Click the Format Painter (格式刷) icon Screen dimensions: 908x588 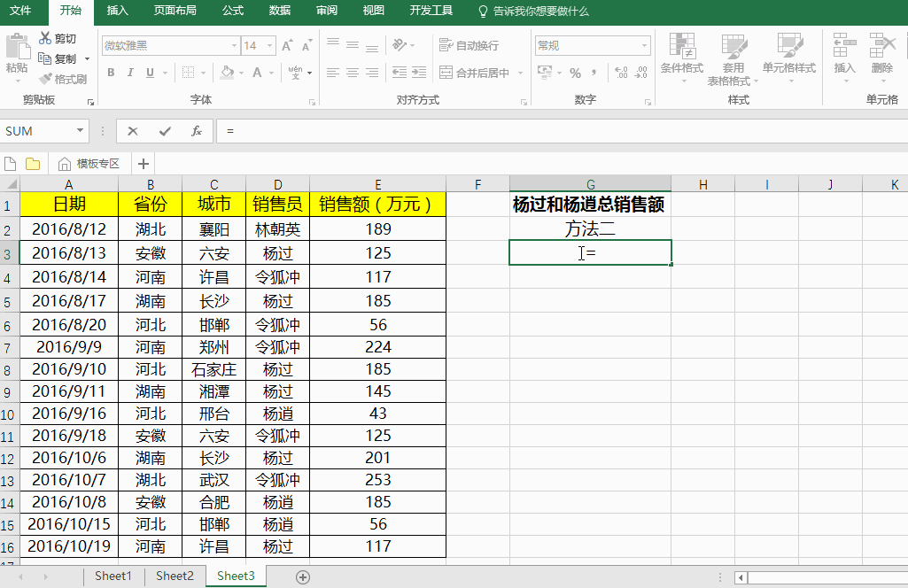(46, 79)
